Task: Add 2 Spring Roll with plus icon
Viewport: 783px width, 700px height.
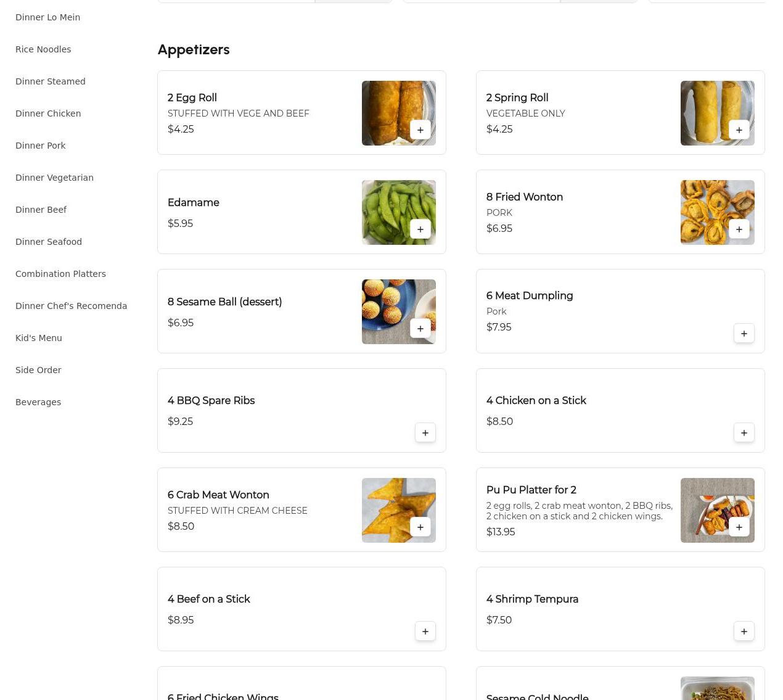Action: tap(739, 130)
